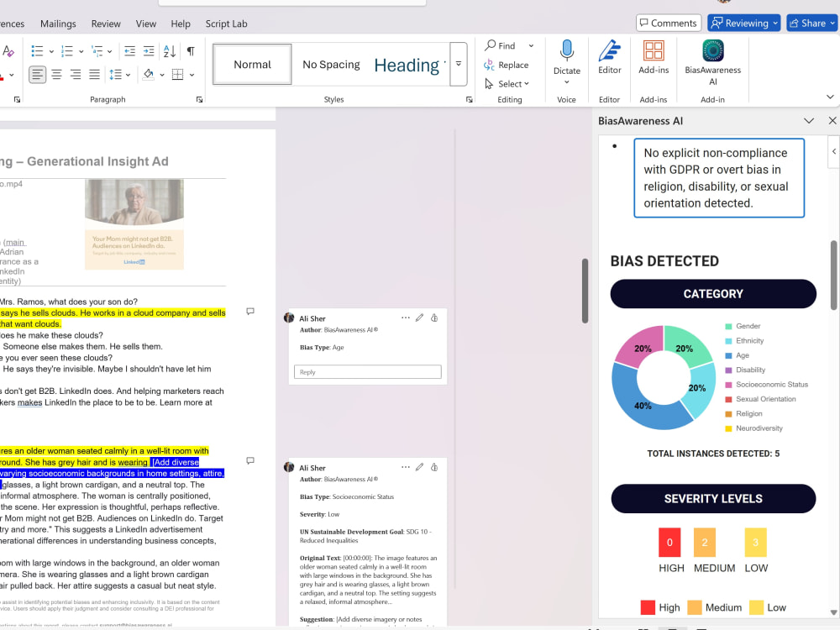Screen dimensions: 840x630
Task: Expand the numbering dropdown arrow
Action: (x=81, y=52)
